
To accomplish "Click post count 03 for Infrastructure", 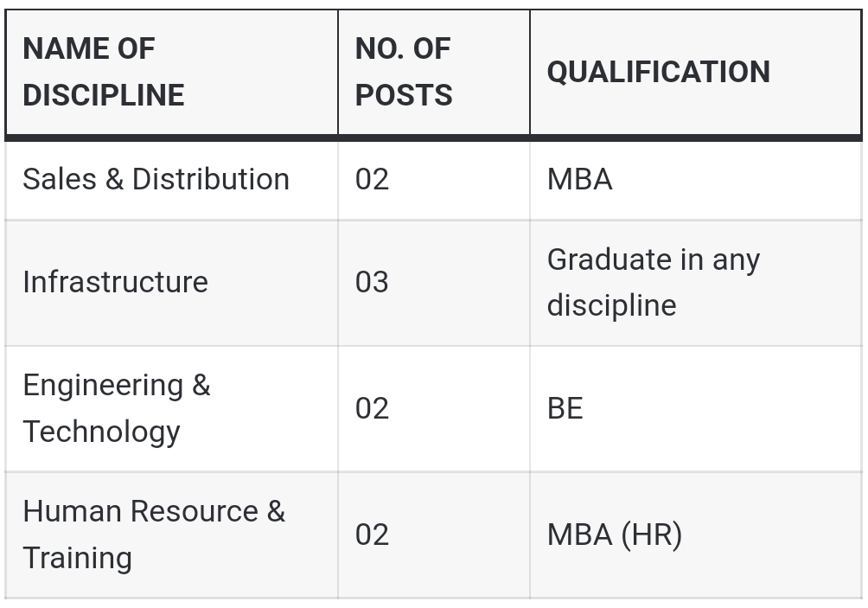I will [x=372, y=282].
